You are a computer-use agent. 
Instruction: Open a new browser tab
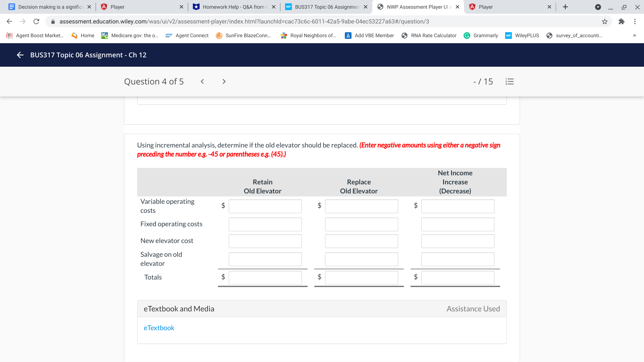(x=565, y=7)
